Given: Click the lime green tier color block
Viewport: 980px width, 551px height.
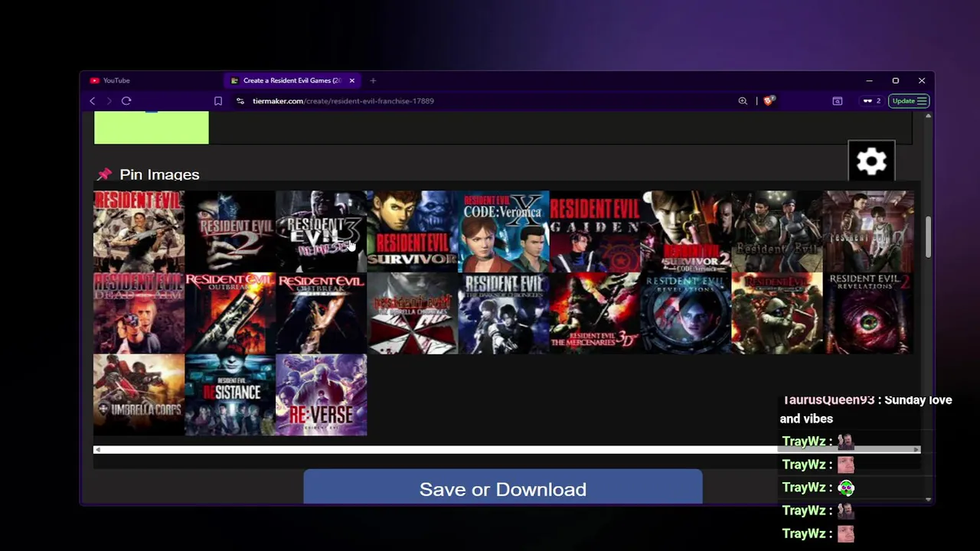Looking at the screenshot, I should point(151,127).
